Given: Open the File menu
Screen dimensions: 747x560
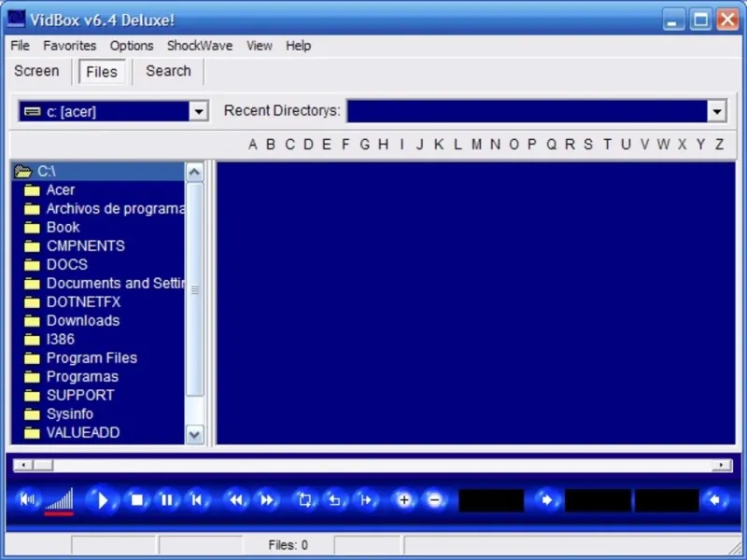Looking at the screenshot, I should [x=20, y=46].
